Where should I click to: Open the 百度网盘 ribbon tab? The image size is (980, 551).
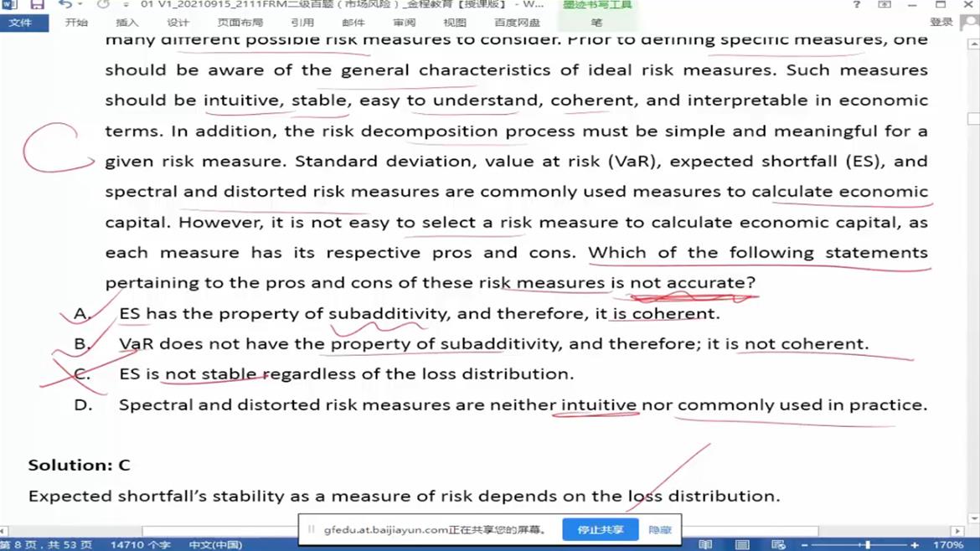[x=517, y=23]
